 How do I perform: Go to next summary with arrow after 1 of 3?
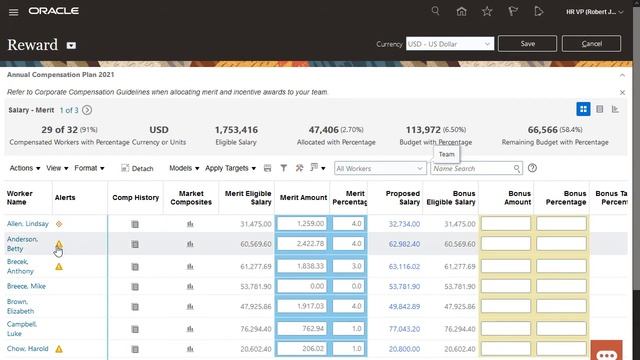[x=87, y=110]
